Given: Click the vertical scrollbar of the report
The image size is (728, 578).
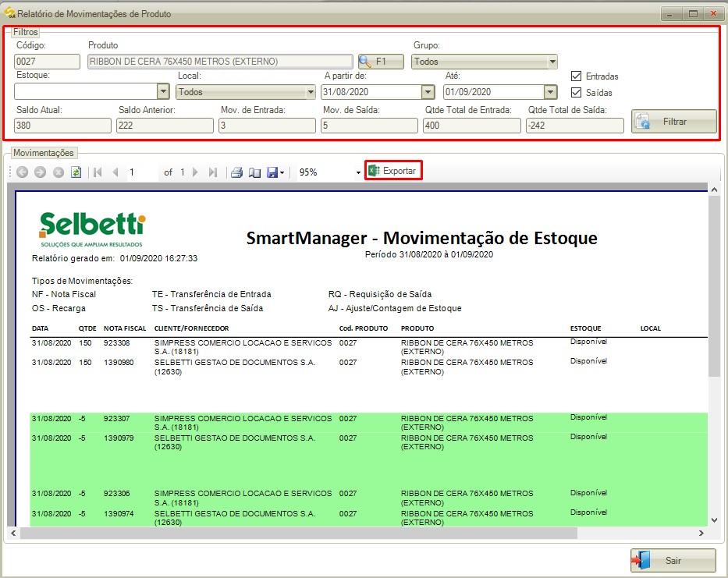Looking at the screenshot, I should (714, 286).
